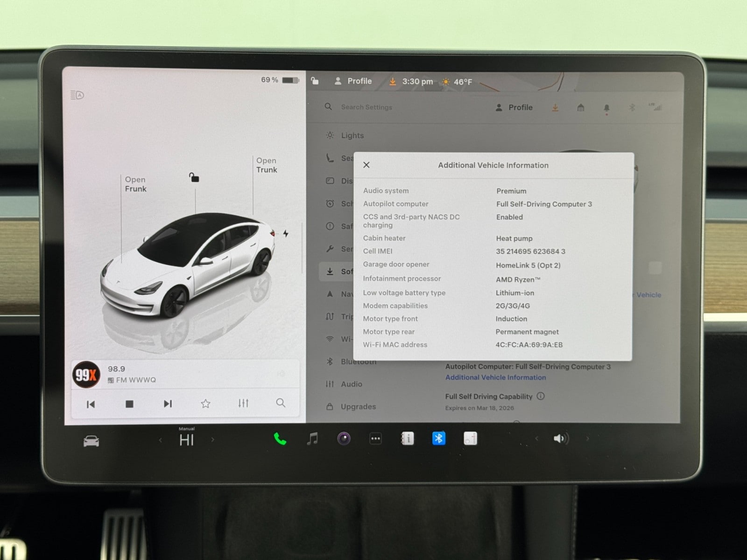Favorite the 98.9 station with the star

pyautogui.click(x=205, y=404)
